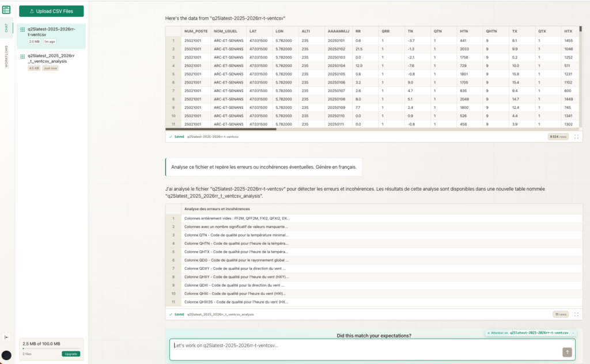The image size is (590, 364).
Task: Click grid icon beside q25latest-2025-2026rr-t-ventcsv file
Action: tap(22, 29)
